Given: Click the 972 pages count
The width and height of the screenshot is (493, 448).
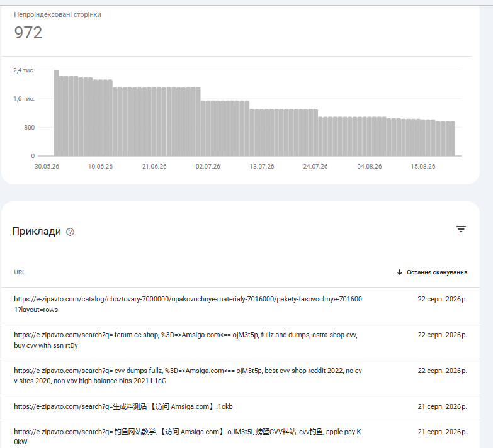Looking at the screenshot, I should 28,33.
